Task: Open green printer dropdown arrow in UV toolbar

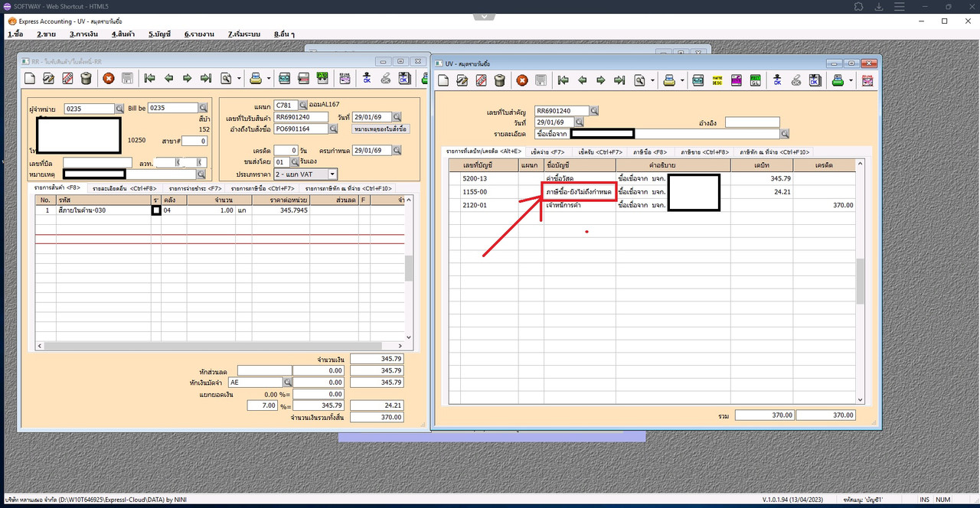Action: click(851, 80)
